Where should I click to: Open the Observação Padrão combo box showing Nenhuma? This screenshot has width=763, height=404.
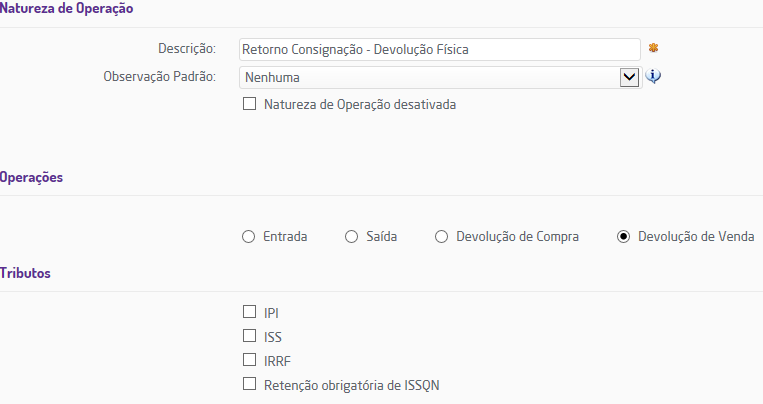coord(430,77)
